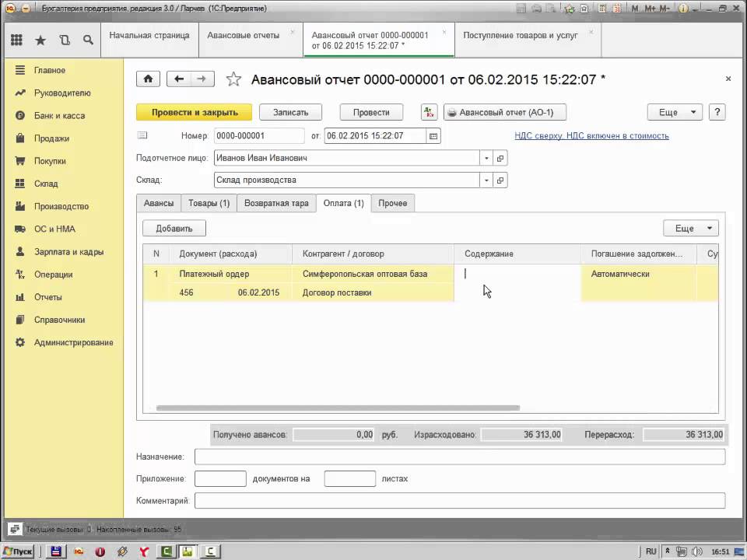Open Руководителю section
This screenshot has width=747, height=560.
62,93
